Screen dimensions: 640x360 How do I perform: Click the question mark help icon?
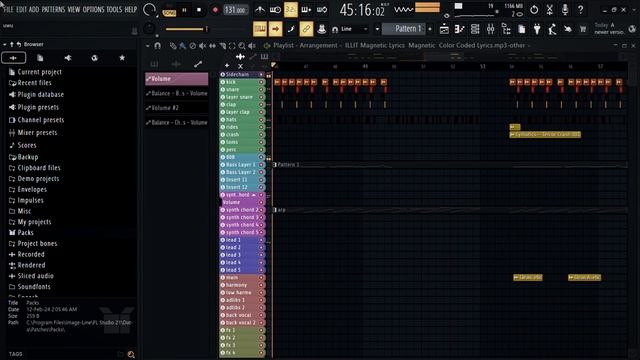click(x=580, y=10)
